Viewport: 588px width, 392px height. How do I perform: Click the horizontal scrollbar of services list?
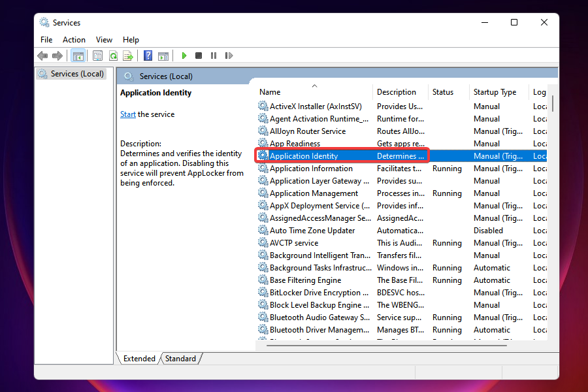[386, 346]
